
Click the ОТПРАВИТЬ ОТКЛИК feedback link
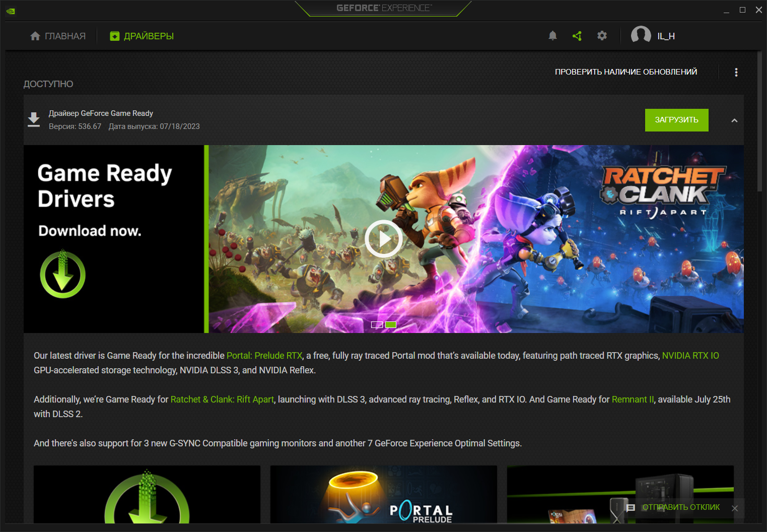pyautogui.click(x=681, y=507)
